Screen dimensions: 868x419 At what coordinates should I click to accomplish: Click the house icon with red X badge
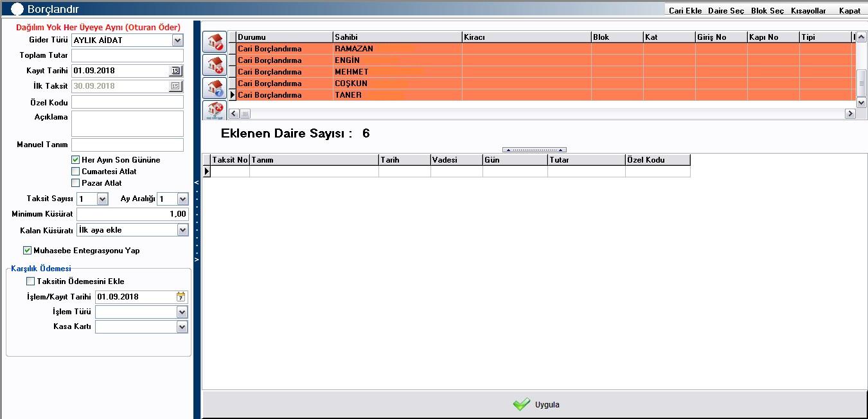pos(215,65)
